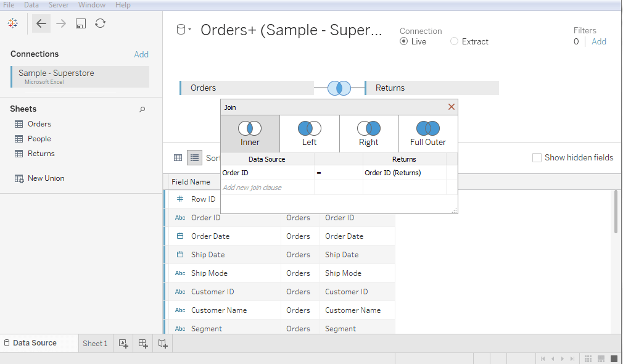Select the Returns sheet in the Sheets list
Image resolution: width=623 pixels, height=364 pixels.
point(41,154)
